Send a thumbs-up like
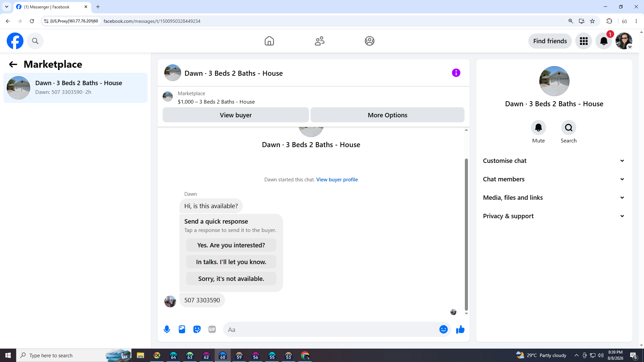This screenshot has height=362, width=644. (460, 329)
